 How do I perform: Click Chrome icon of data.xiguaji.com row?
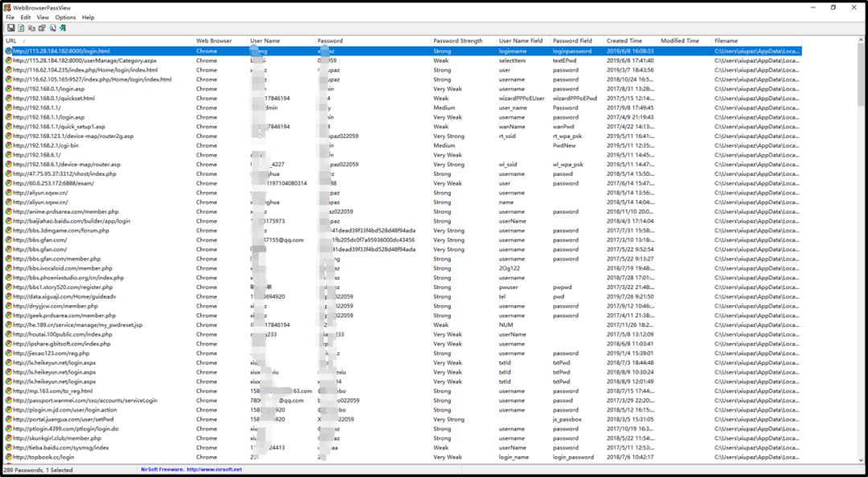pyautogui.click(x=8, y=296)
